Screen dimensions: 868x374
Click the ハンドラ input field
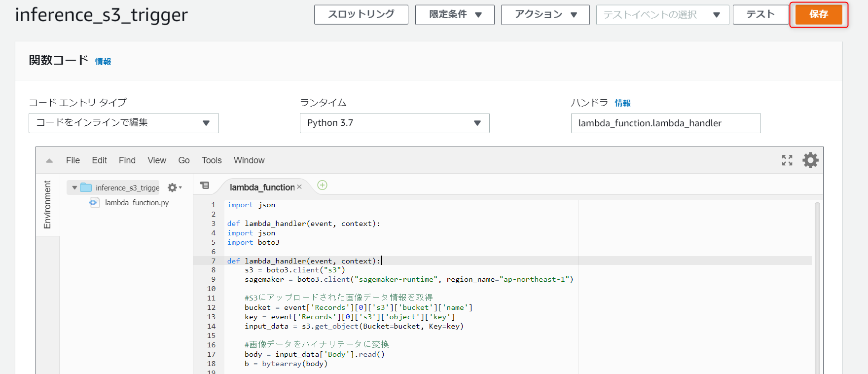665,123
